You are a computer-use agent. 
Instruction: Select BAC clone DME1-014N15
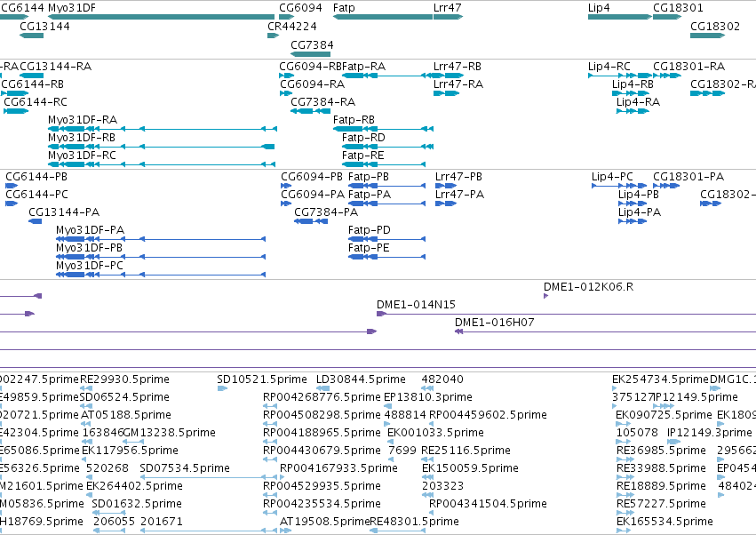pos(566,314)
